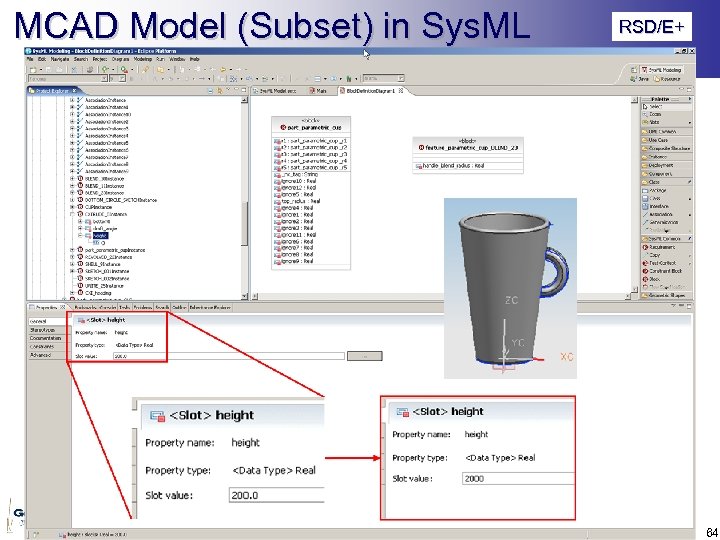This screenshot has width=720, height=540.
Task: Switch to the Resource perspective
Action: tap(667, 79)
